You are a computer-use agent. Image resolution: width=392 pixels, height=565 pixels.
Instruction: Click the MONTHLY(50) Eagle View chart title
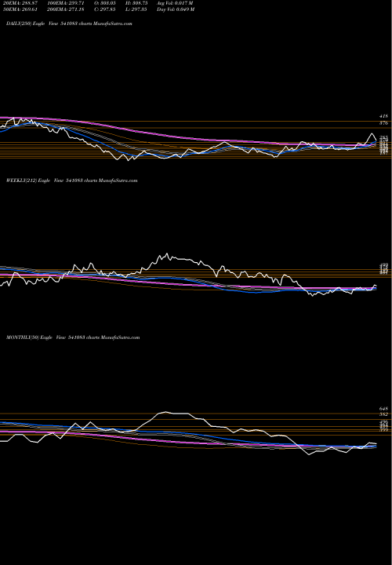point(73,337)
